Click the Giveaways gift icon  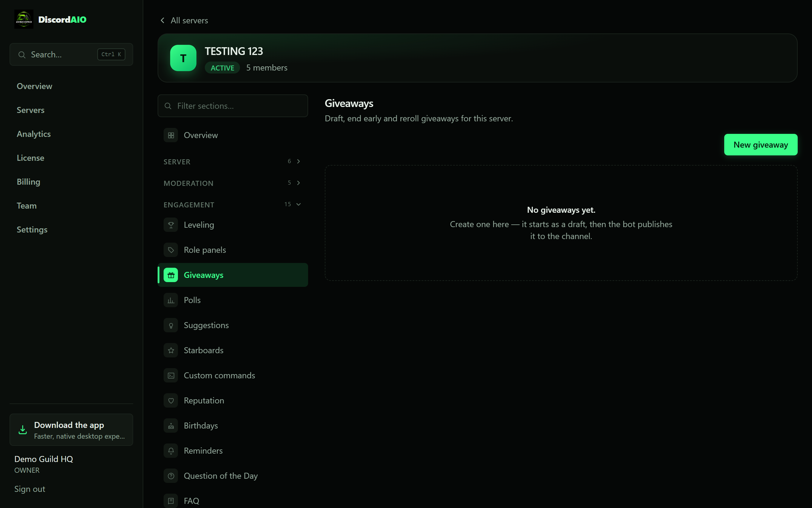pos(171,275)
